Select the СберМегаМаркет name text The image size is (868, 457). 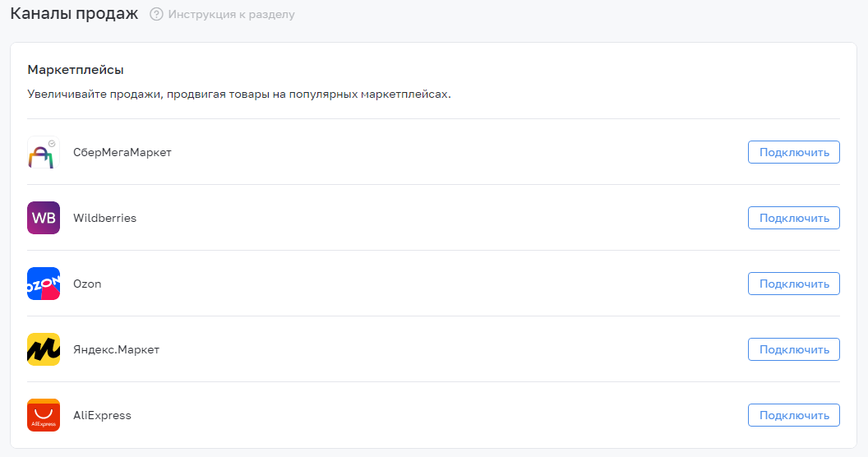coord(122,152)
